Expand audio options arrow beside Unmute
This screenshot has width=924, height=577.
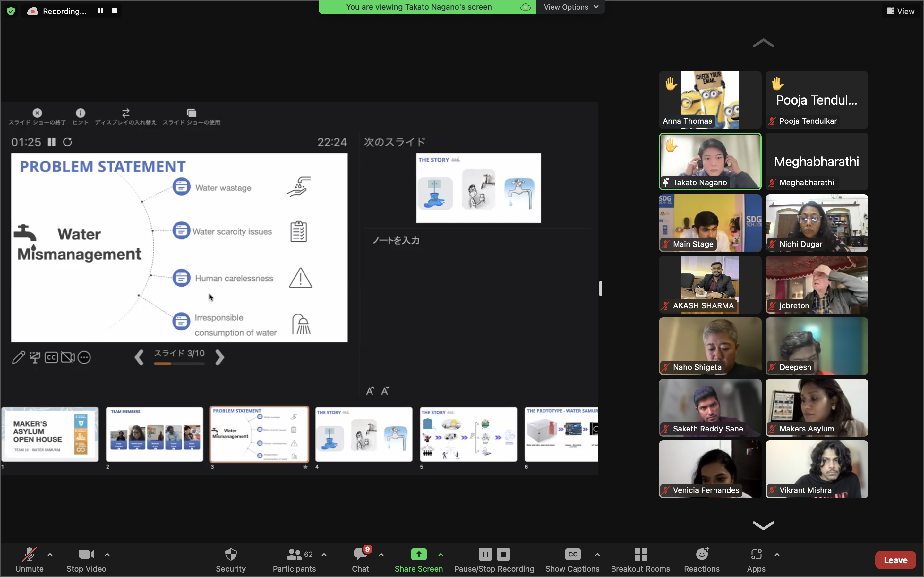click(50, 555)
